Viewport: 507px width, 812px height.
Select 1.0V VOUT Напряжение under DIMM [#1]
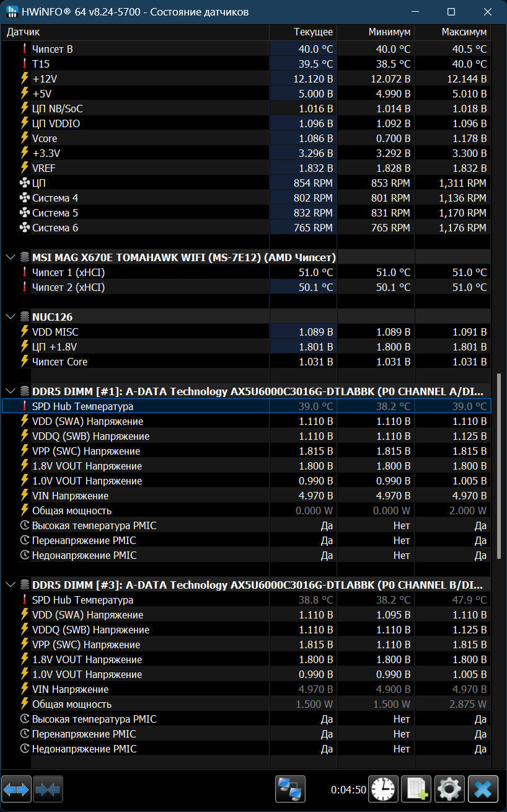[247, 481]
